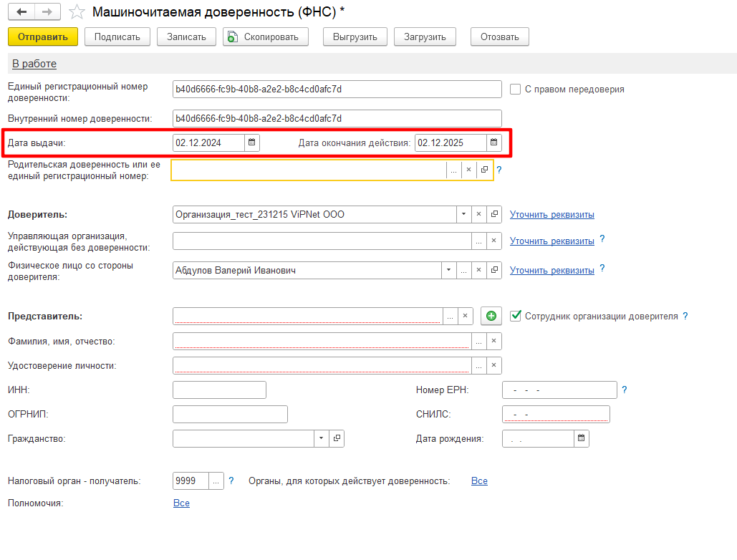Open calendar for Дата рождения
Viewport: 737px width, 560px height.
point(582,438)
